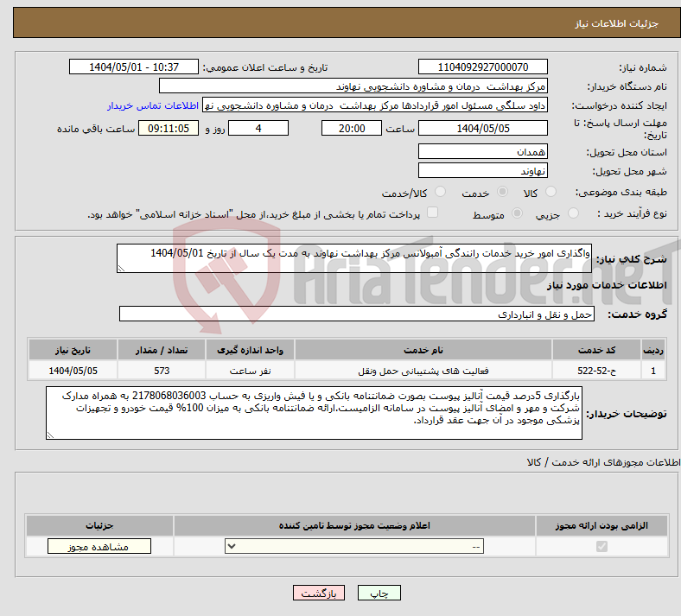Select the کالا radio button
This screenshot has width=681, height=616.
[x=551, y=192]
